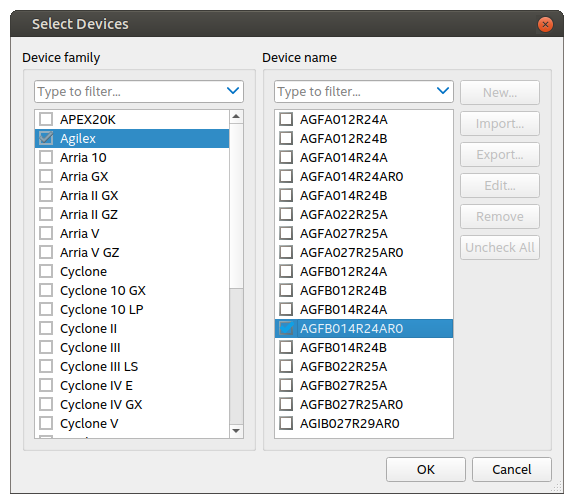Open the Device family filter dropdown arrow

(233, 90)
